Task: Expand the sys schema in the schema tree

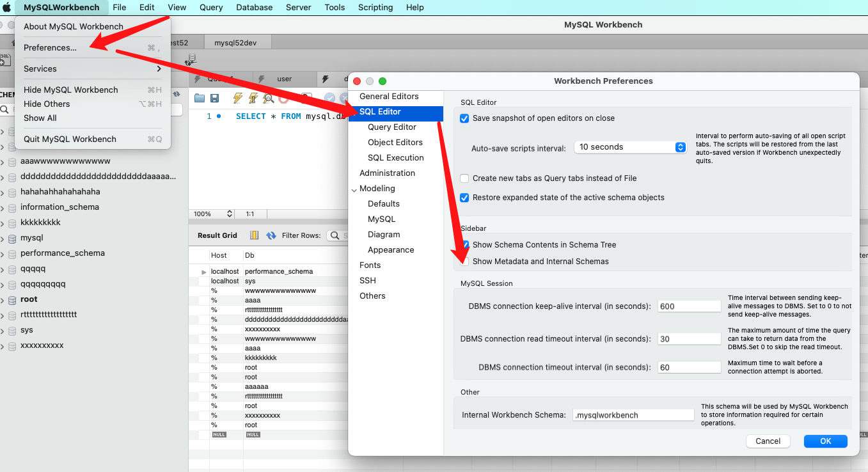Action: point(4,329)
